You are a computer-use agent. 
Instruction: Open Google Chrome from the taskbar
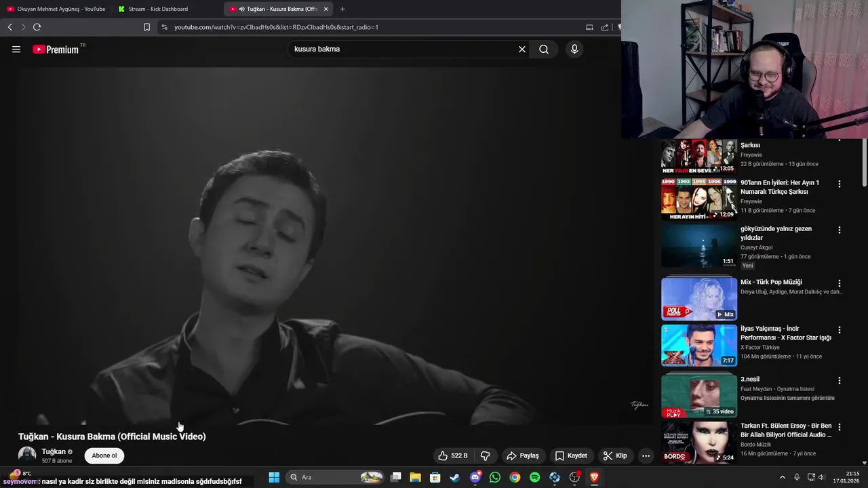515,477
